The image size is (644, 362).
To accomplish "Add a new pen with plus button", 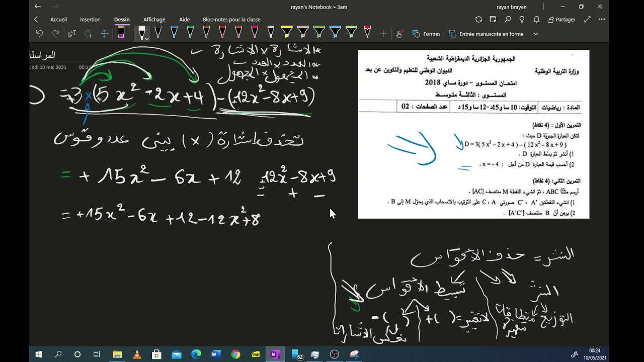I will point(383,34).
